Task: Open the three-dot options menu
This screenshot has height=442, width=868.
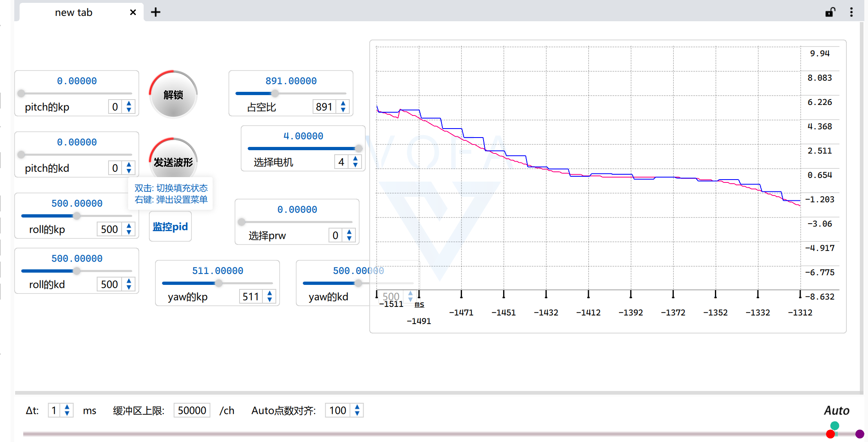Action: 851,12
